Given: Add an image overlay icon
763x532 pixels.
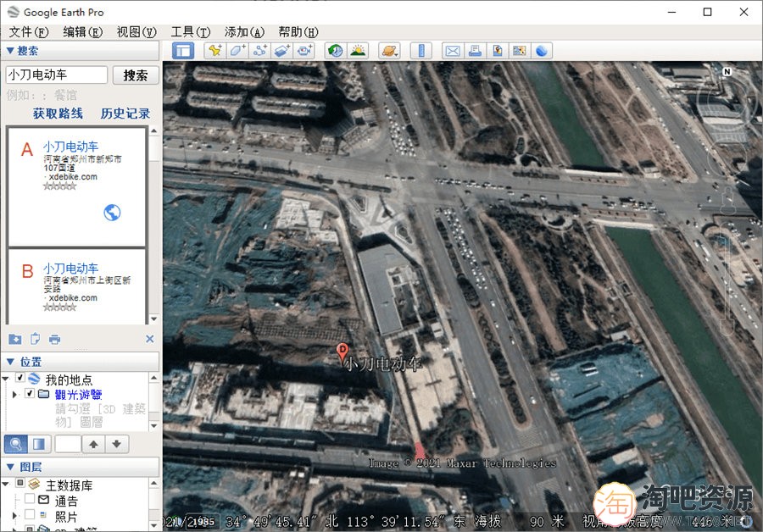Looking at the screenshot, I should pyautogui.click(x=281, y=51).
